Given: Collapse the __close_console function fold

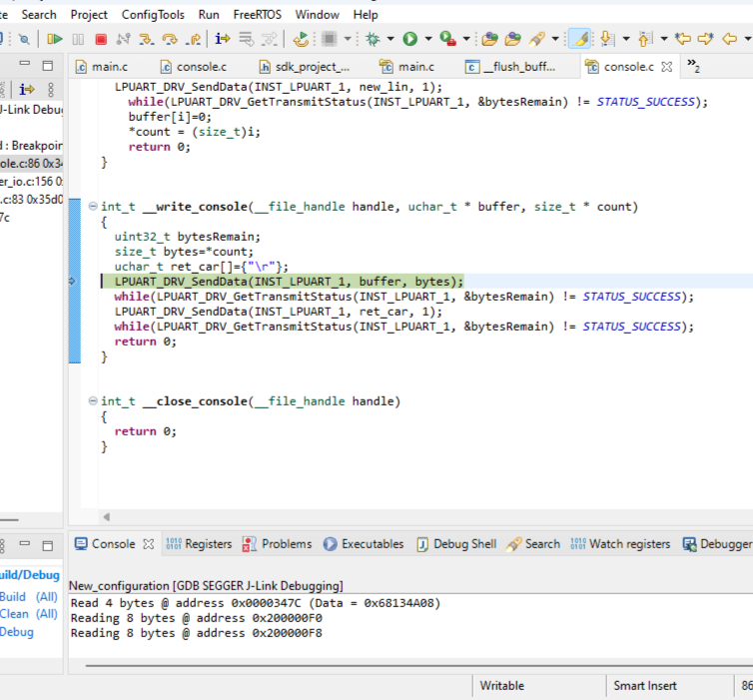Looking at the screenshot, I should click(93, 400).
